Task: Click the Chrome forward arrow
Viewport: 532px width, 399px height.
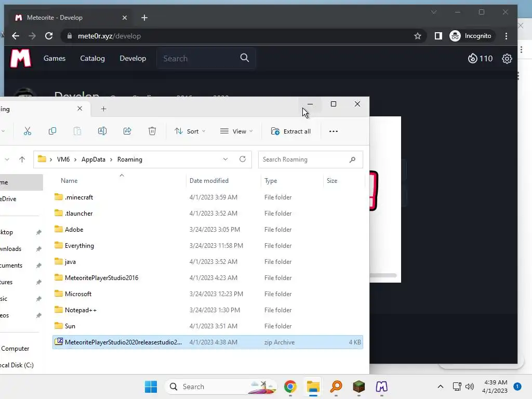Action: (32, 36)
